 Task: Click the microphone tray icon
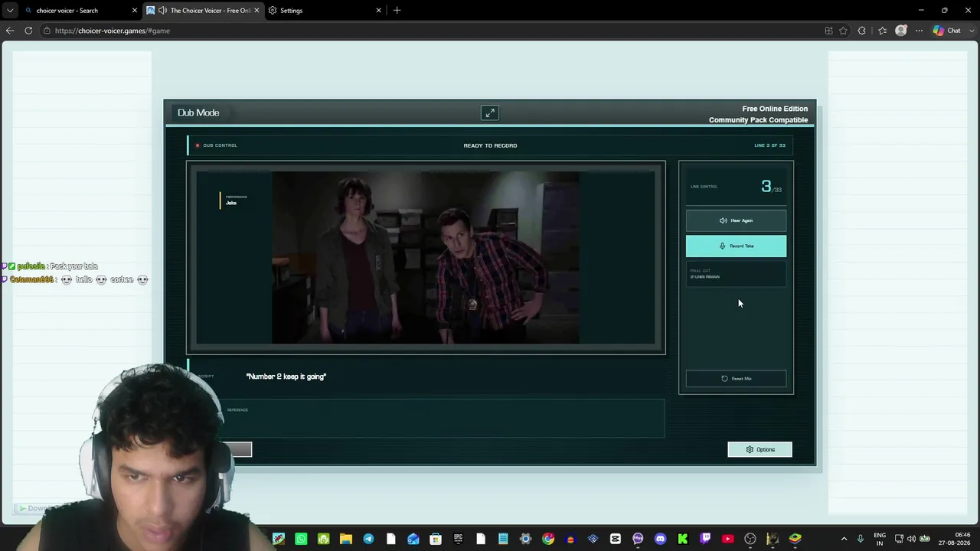click(861, 539)
